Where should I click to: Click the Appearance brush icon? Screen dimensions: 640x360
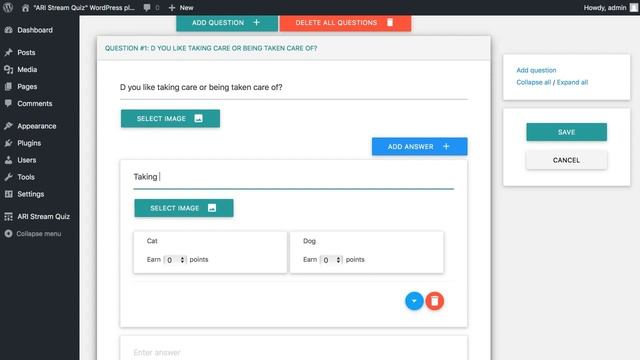point(9,126)
